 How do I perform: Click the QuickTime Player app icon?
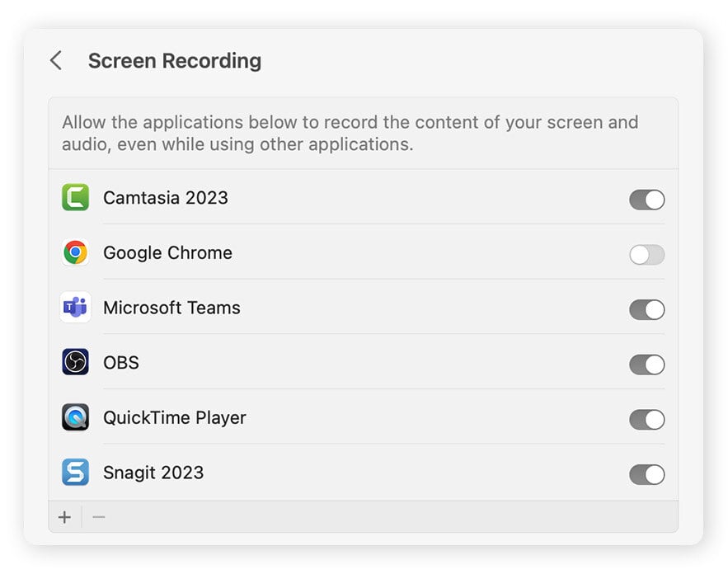(75, 417)
